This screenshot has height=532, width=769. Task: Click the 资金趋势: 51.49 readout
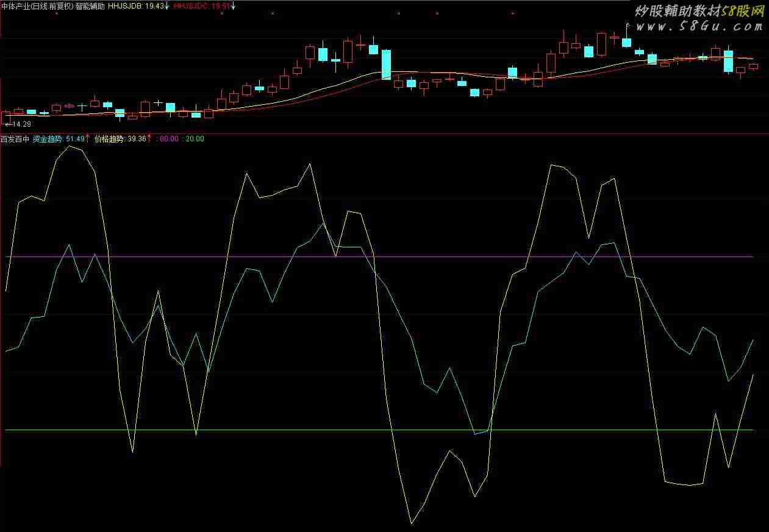(x=59, y=139)
